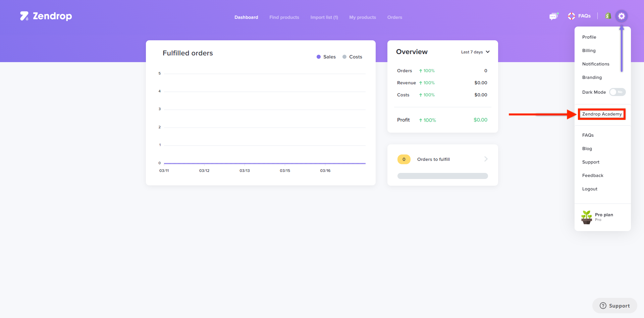This screenshot has width=644, height=318.
Task: Click the Fulfilled orders title
Action: click(x=187, y=53)
